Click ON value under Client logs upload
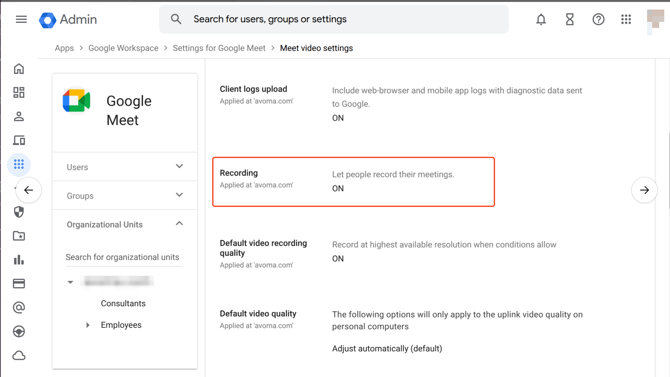The width and height of the screenshot is (670, 377). coord(338,118)
